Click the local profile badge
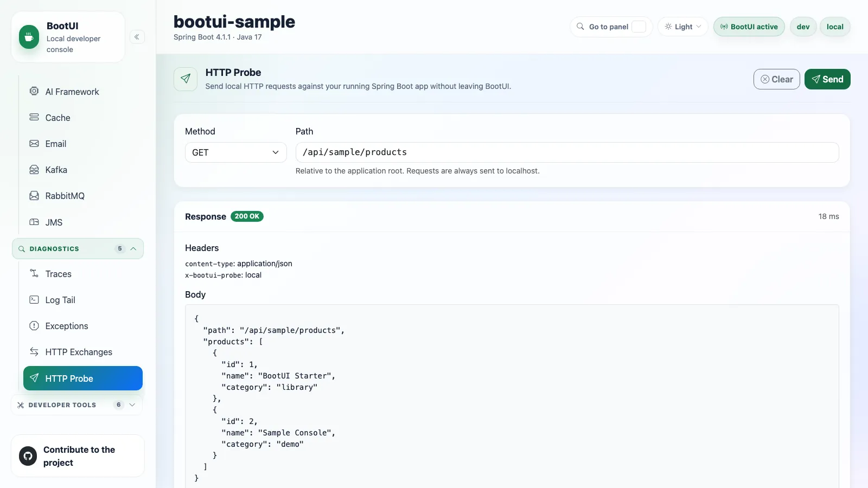 click(x=835, y=27)
